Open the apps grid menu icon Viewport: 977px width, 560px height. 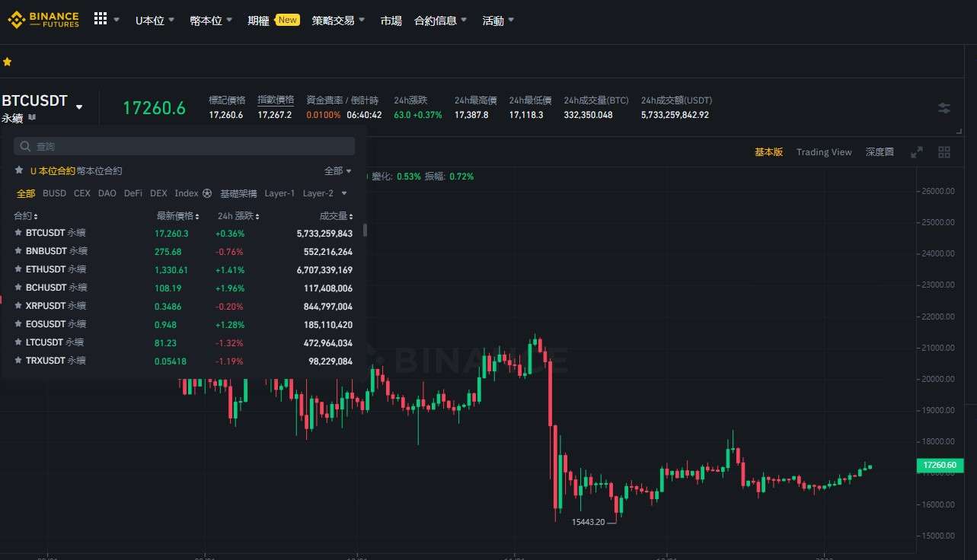click(101, 19)
